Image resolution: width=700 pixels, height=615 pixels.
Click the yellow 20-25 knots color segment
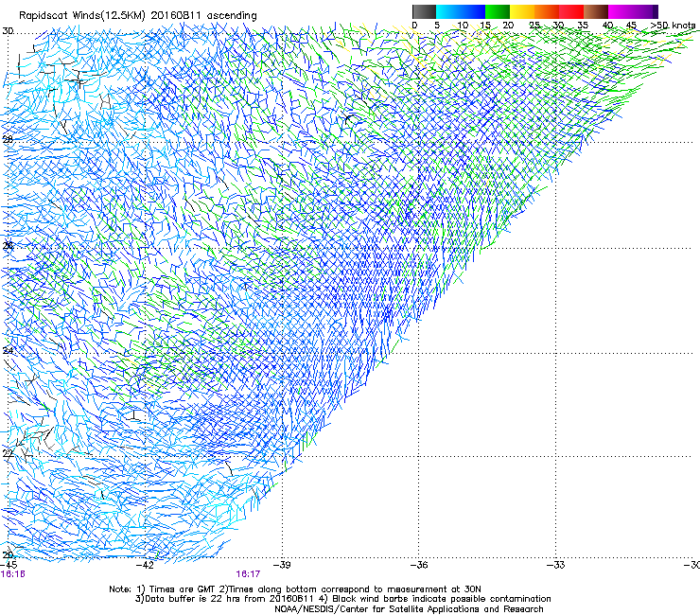[x=522, y=11]
